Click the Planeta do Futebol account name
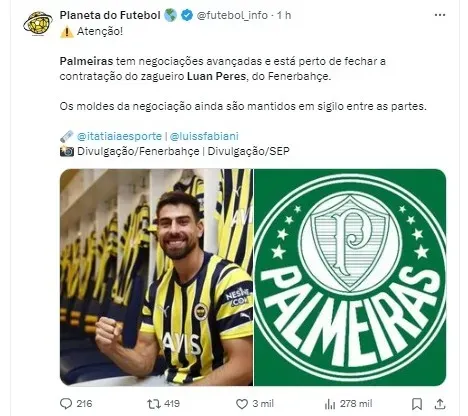468x416 pixels. tap(110, 15)
